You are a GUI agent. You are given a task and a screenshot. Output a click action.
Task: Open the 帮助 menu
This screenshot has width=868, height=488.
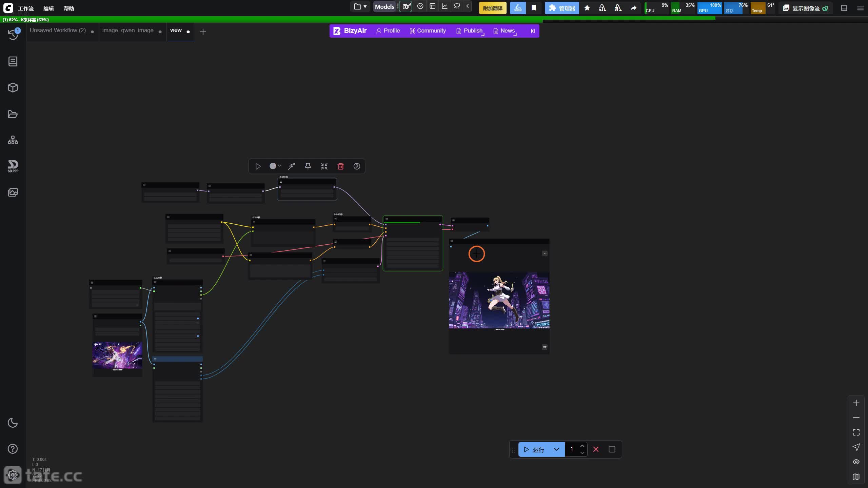pos(69,8)
